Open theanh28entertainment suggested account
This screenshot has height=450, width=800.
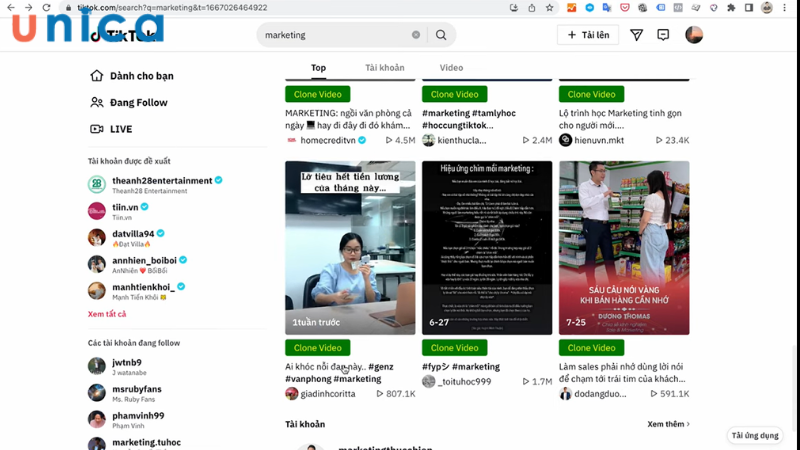click(155, 185)
